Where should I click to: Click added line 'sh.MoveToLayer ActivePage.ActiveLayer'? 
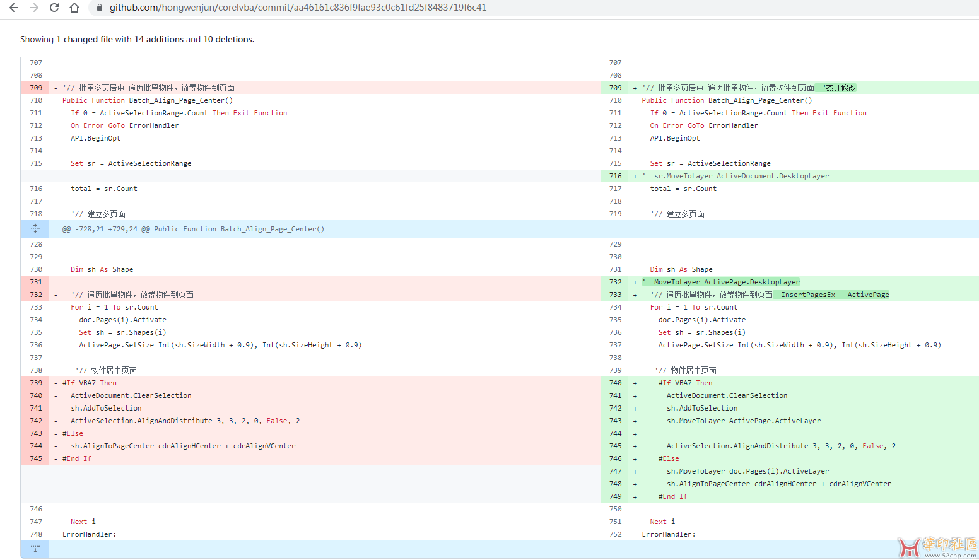(x=744, y=421)
